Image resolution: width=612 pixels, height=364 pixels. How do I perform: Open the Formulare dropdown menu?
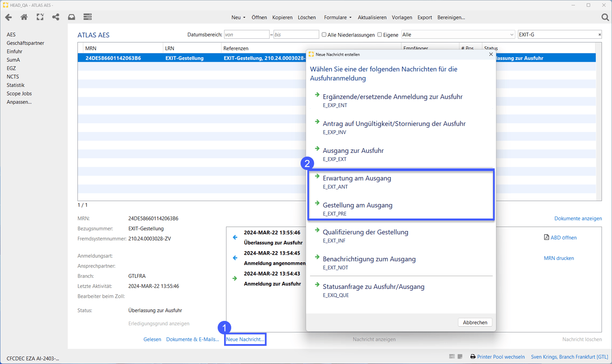(x=337, y=18)
